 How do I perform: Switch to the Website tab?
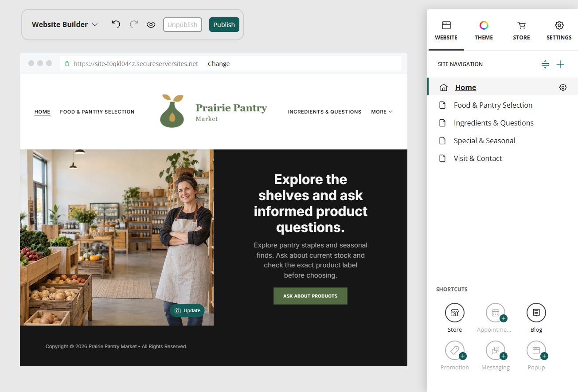click(x=446, y=31)
